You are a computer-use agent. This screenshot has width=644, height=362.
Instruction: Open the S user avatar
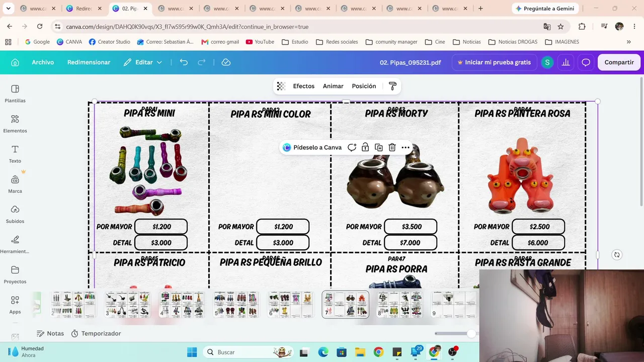pos(547,62)
